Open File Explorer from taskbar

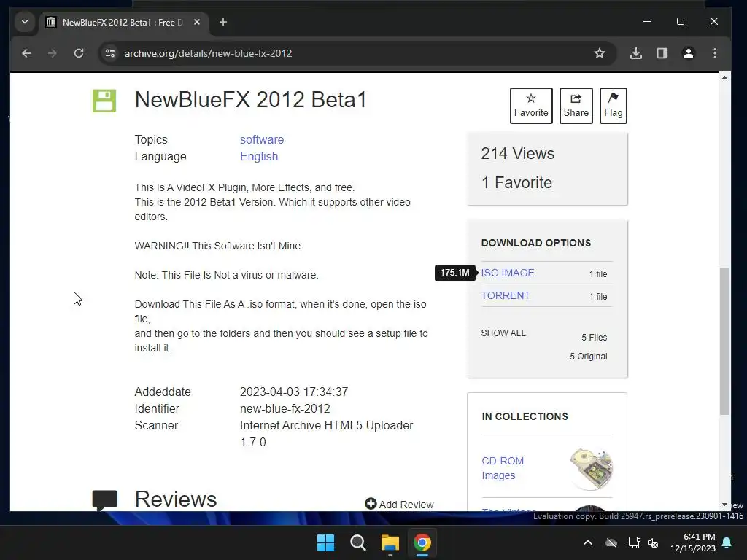[x=390, y=542]
